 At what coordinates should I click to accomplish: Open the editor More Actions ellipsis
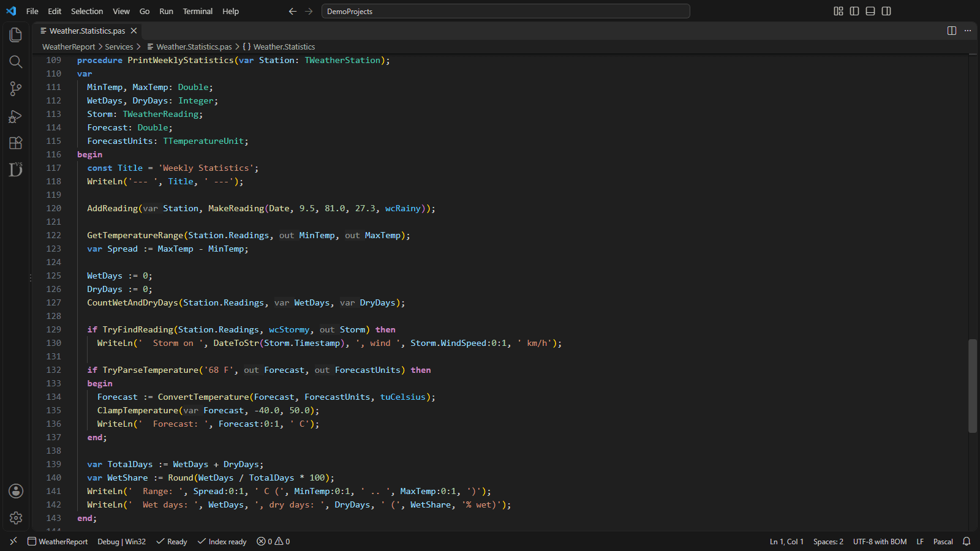968,31
